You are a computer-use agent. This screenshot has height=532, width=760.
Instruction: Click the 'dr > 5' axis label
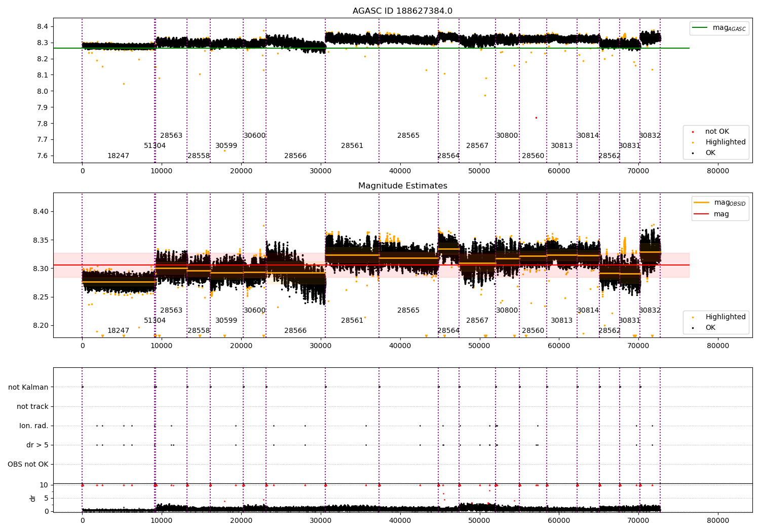[37, 445]
